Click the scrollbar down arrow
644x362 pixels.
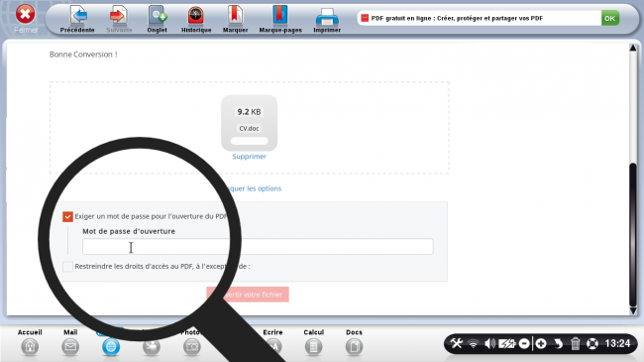pos(633,310)
